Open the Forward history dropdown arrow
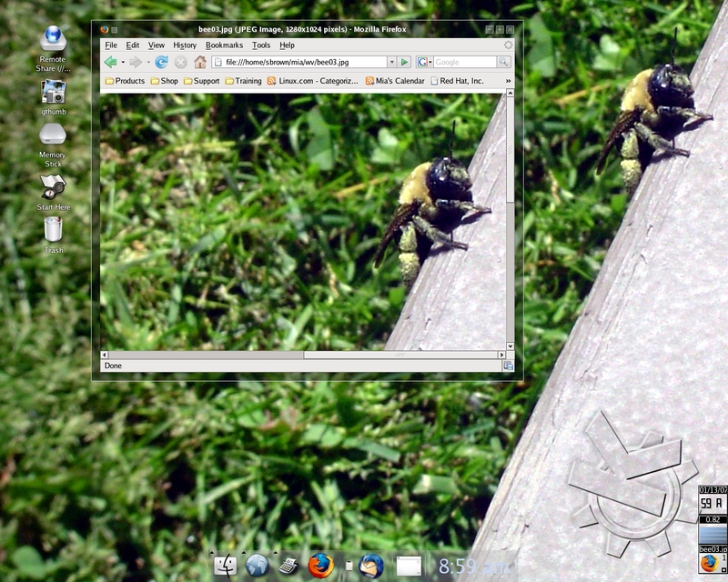Screen dimensions: 728x582 coord(148,62)
